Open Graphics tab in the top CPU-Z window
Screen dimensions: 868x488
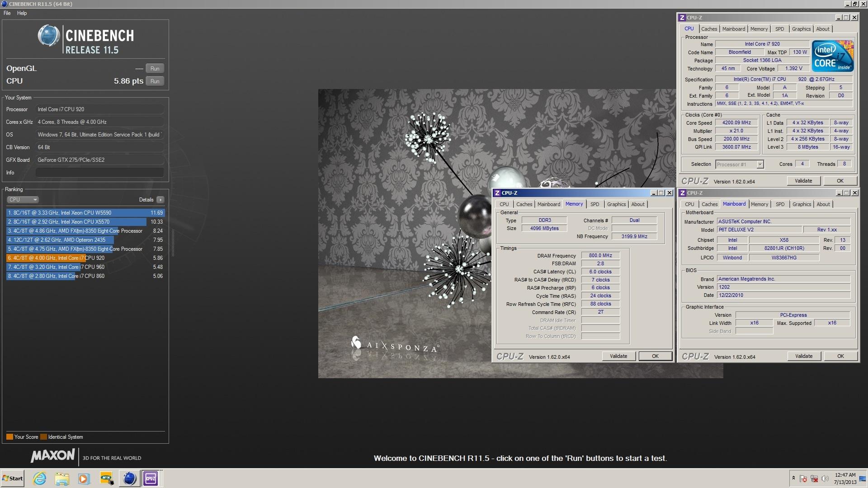pyautogui.click(x=801, y=29)
